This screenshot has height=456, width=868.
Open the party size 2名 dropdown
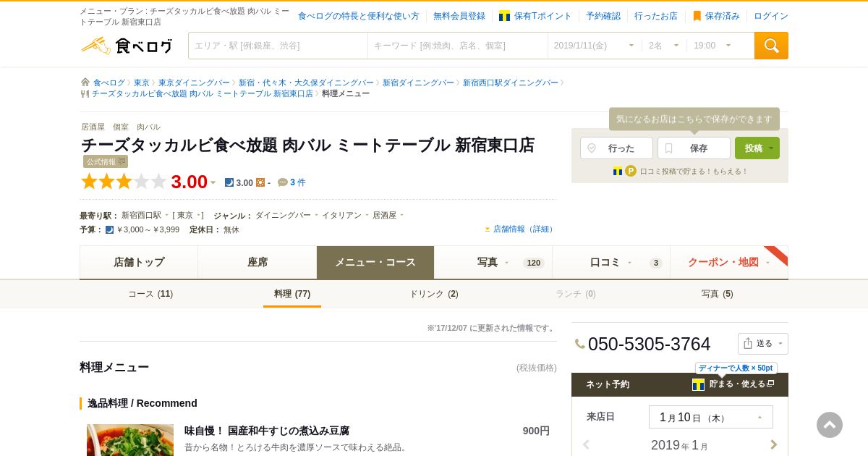(664, 46)
